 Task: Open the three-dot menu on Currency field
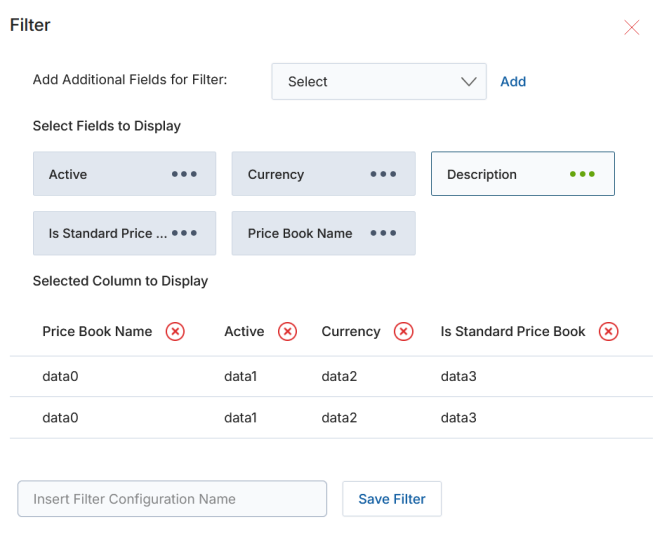[x=383, y=174]
